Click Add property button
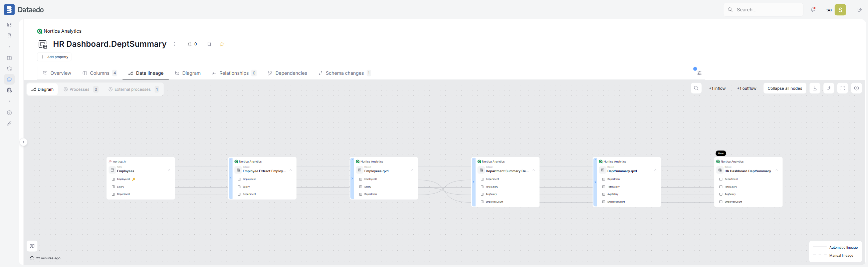Screen dimensions: 868x267 (x=54, y=57)
